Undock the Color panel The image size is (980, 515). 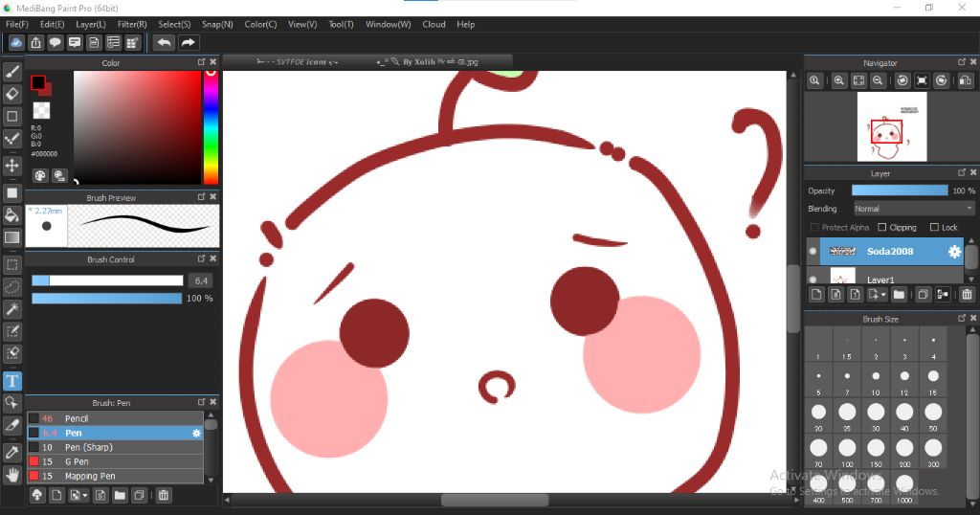coord(201,62)
